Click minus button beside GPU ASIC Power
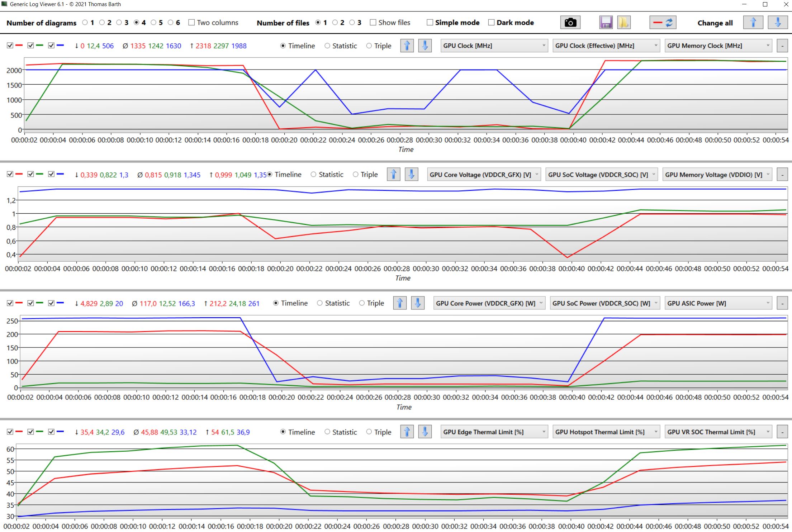This screenshot has height=532, width=792. 782,303
